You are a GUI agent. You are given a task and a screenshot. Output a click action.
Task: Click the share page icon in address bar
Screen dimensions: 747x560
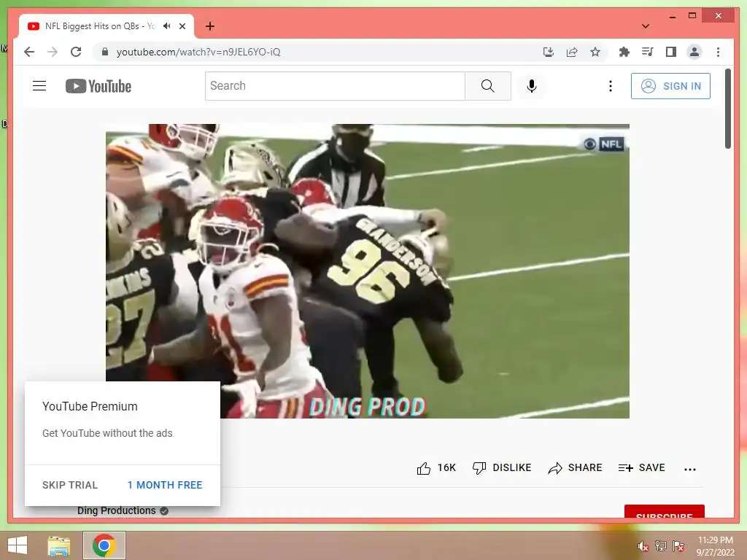coord(572,52)
